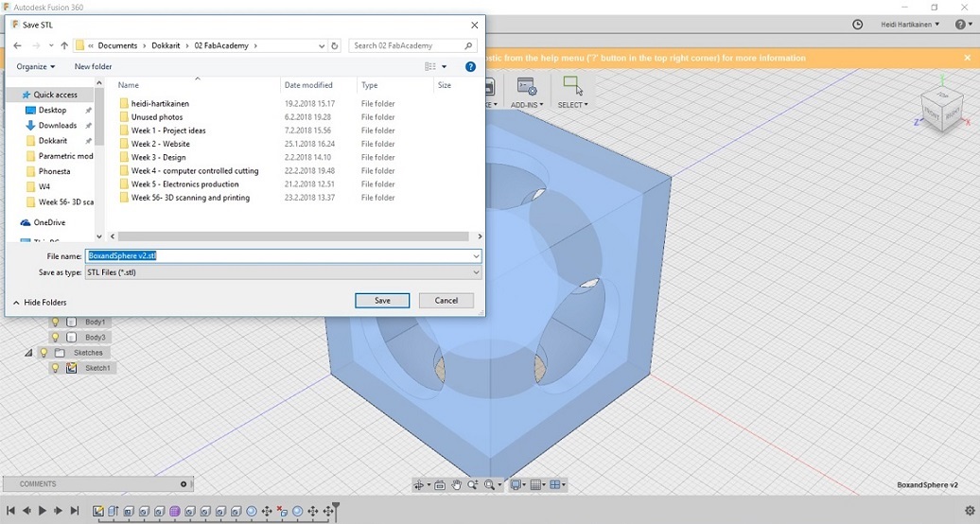
Task: Toggle visibility lightbulb for Sketch1
Action: (x=55, y=368)
